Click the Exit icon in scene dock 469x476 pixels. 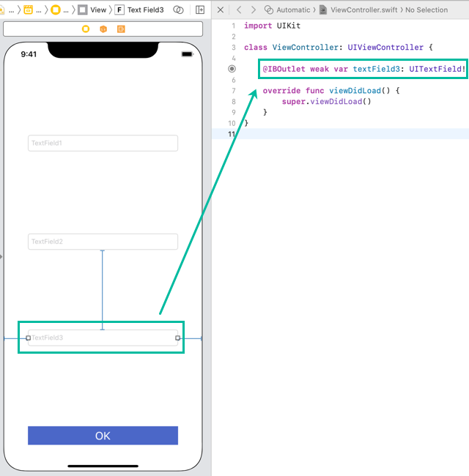click(x=121, y=29)
